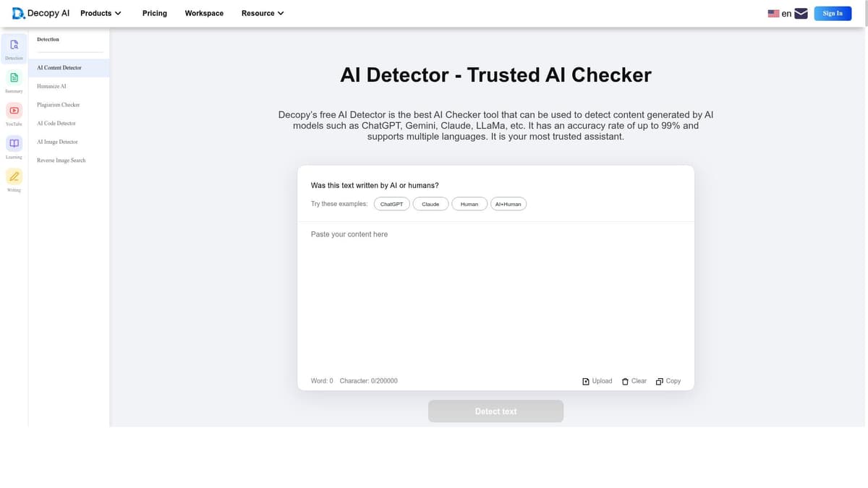Image resolution: width=868 pixels, height=488 pixels.
Task: Open Plagiarism Checker from the menu
Action: point(58,105)
